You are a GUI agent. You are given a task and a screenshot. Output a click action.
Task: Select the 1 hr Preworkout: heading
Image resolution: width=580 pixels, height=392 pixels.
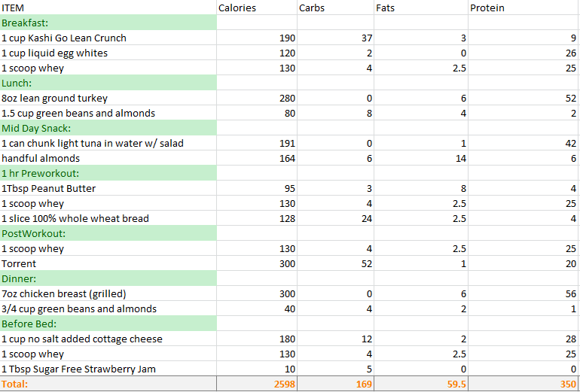point(108,174)
